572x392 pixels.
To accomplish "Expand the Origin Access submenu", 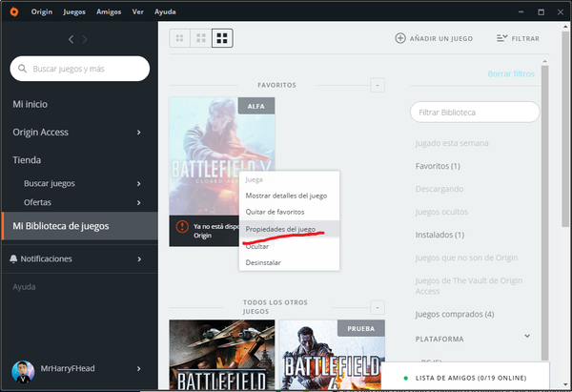I will pos(138,133).
